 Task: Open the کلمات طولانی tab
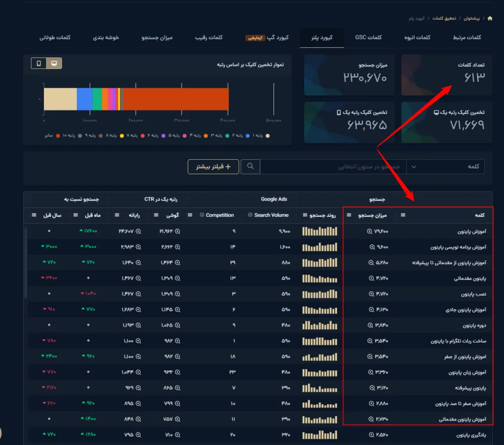tap(55, 37)
